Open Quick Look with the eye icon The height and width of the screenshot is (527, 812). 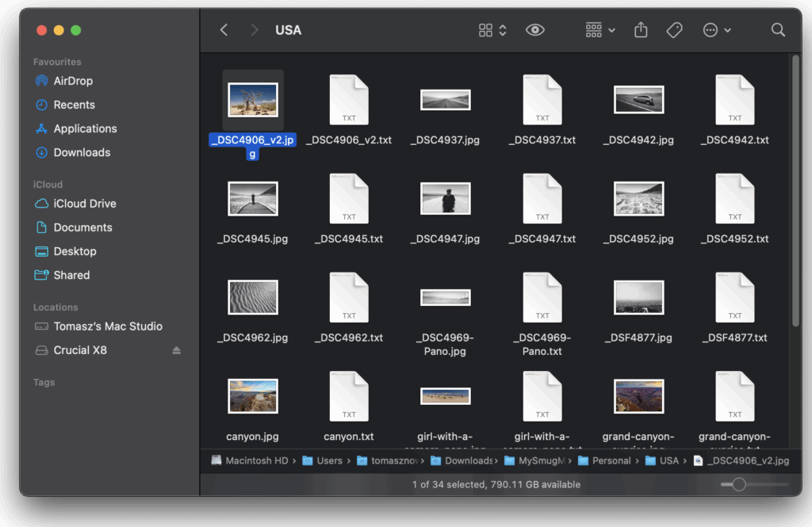(x=534, y=29)
